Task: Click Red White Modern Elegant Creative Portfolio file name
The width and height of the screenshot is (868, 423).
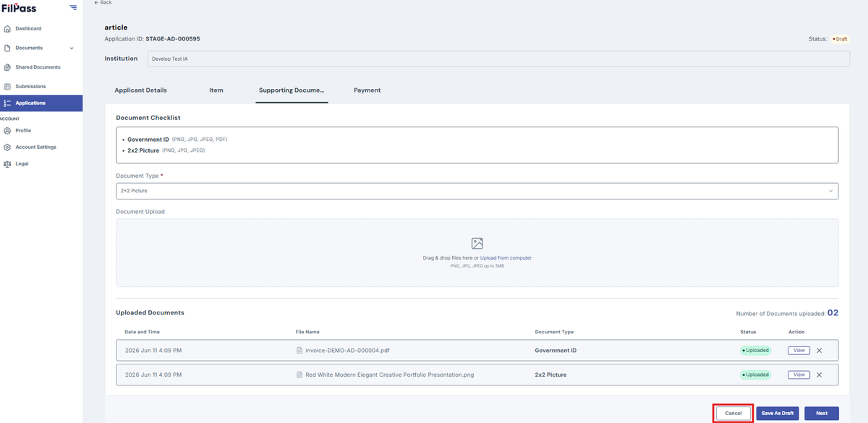Action: pyautogui.click(x=390, y=375)
